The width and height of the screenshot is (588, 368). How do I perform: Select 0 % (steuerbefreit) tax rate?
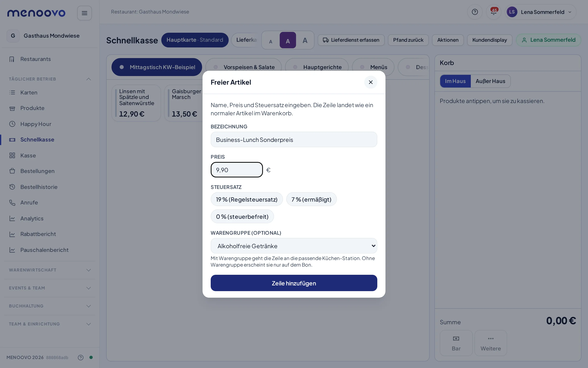242,216
